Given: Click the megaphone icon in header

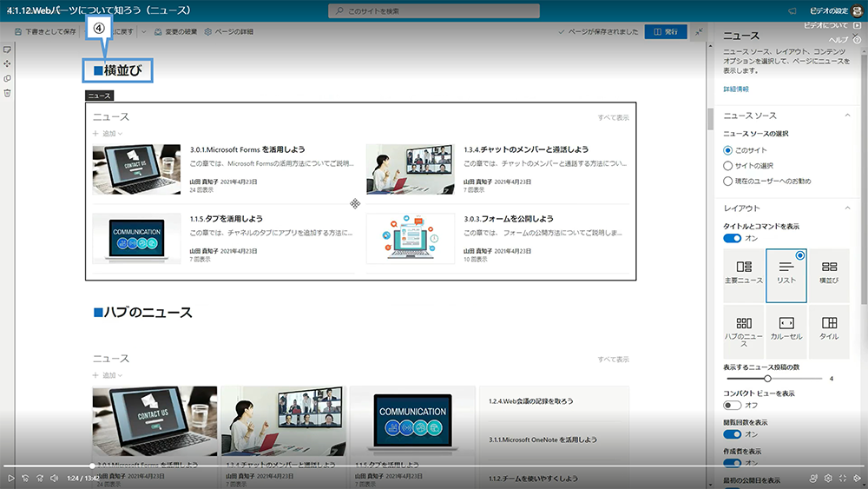Looking at the screenshot, I should pos(792,11).
